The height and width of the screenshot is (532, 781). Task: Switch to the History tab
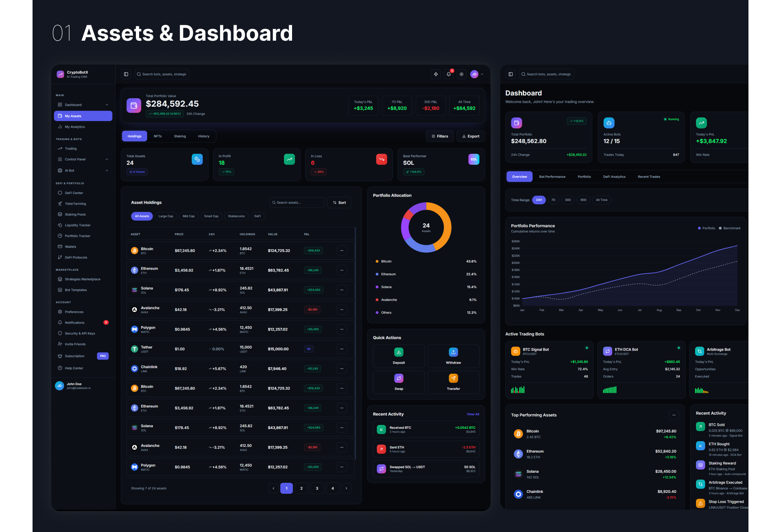coord(204,136)
